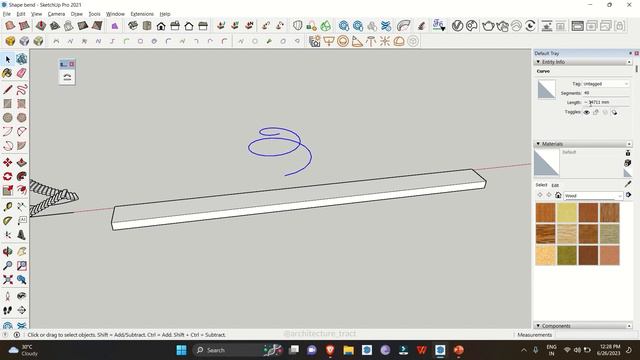Open the Wood material library dropdown

(593, 196)
